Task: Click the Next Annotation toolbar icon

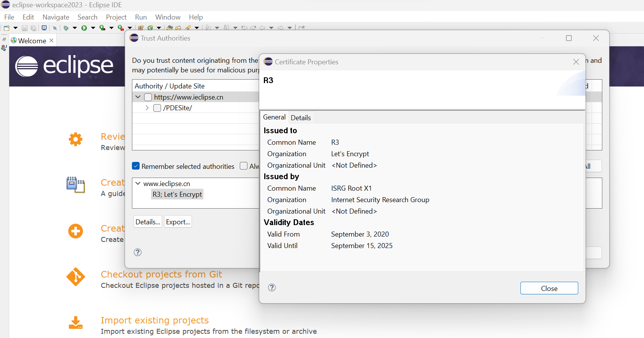Action: pyautogui.click(x=208, y=28)
